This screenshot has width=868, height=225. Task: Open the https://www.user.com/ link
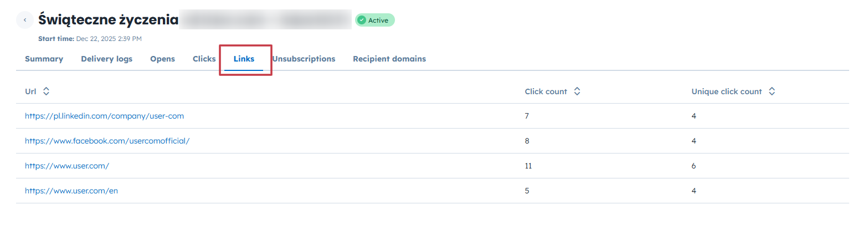[67, 166]
